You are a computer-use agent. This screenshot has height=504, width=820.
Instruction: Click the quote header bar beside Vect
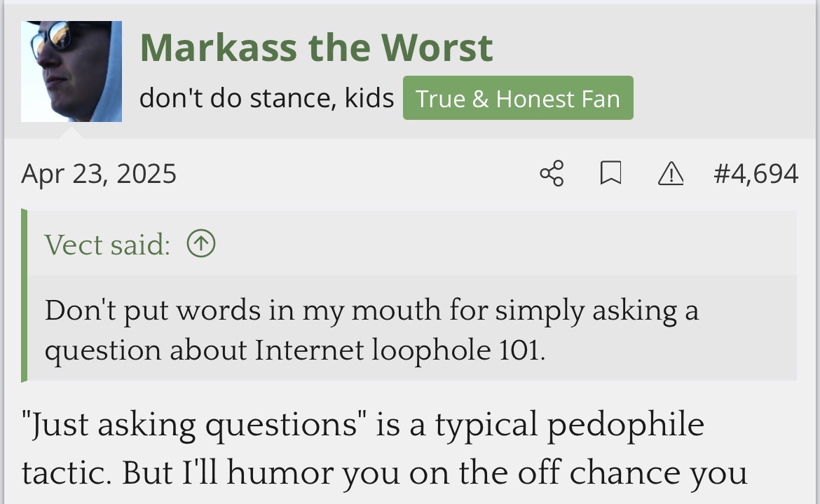(491, 244)
